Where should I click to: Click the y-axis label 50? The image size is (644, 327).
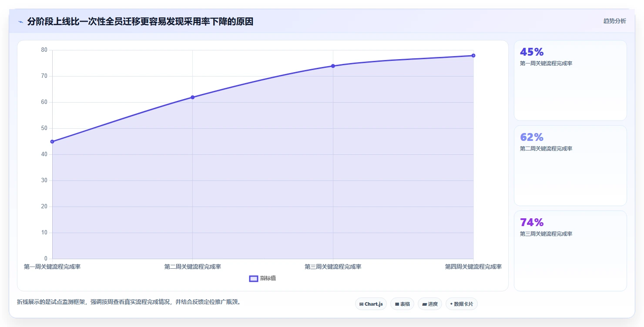tap(44, 128)
